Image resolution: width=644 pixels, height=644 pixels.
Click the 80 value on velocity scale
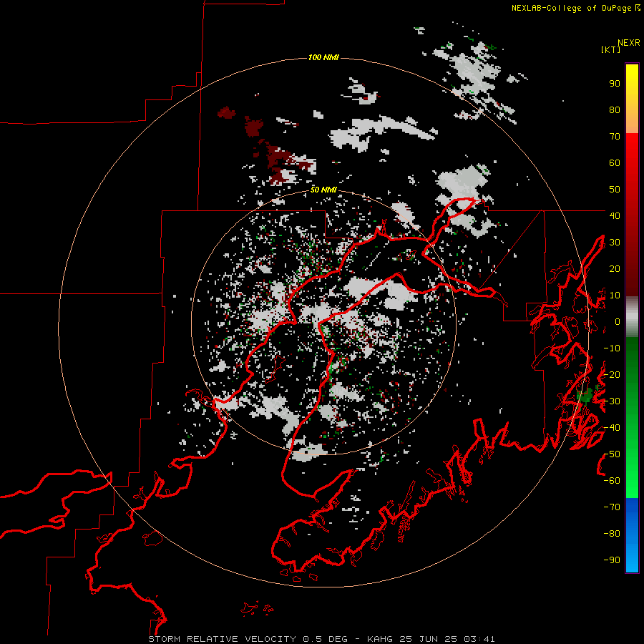click(615, 110)
